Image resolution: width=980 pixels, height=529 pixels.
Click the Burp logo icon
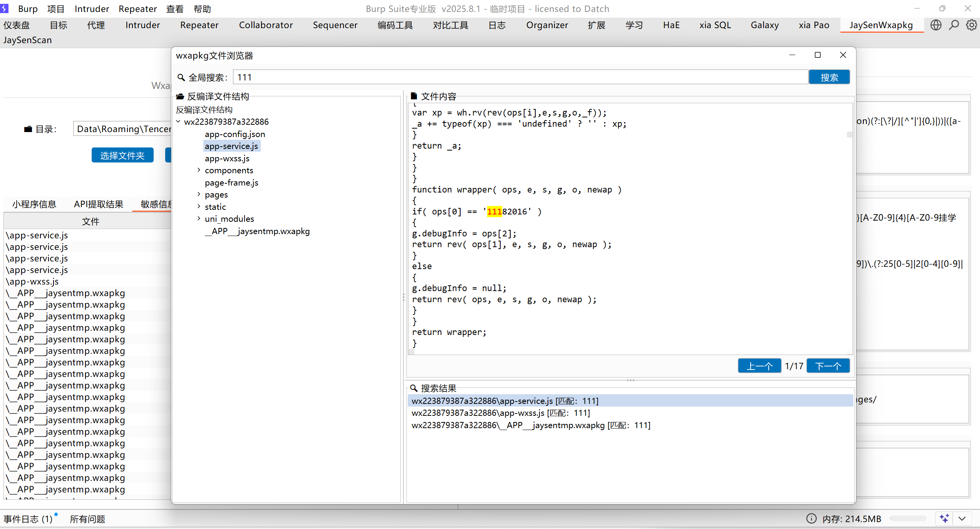coord(5,8)
